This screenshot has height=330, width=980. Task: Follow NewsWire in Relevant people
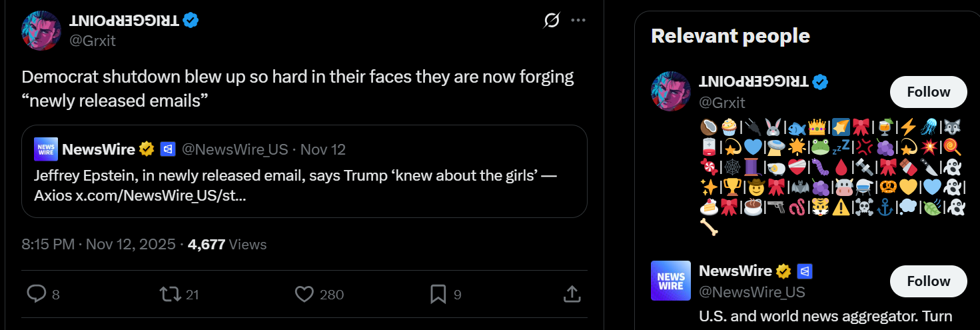928,281
